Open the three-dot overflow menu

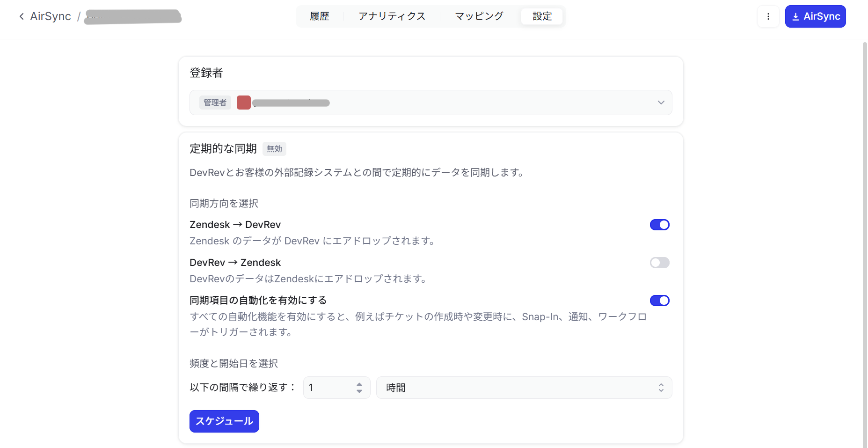point(768,16)
